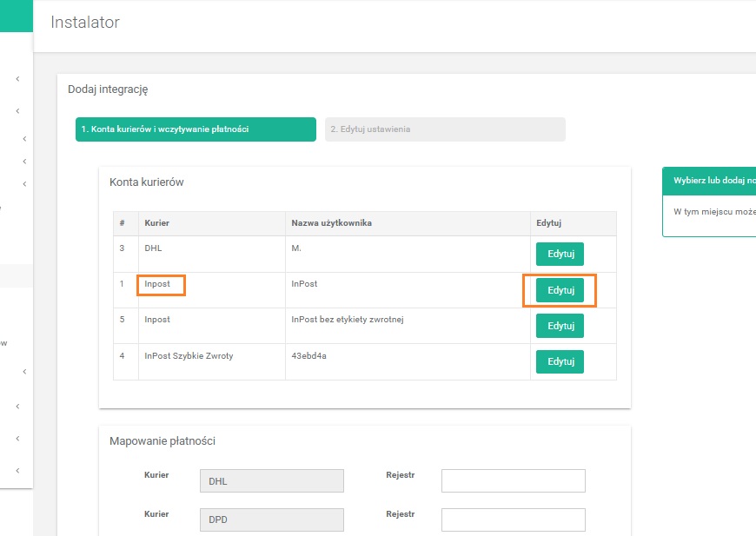Click the Kurier column header
Image resolution: width=756 pixels, height=536 pixels.
pyautogui.click(x=156, y=223)
